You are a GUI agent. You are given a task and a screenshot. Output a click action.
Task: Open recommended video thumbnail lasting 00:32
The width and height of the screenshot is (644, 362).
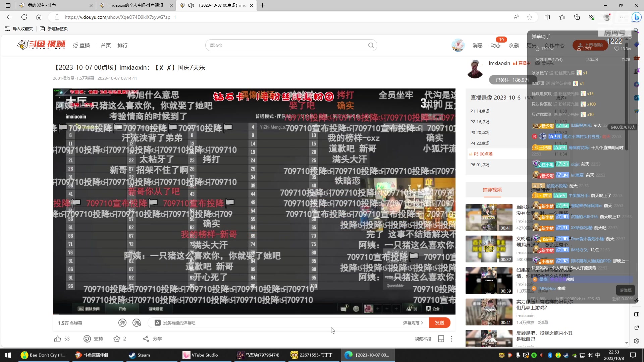tap(489, 249)
